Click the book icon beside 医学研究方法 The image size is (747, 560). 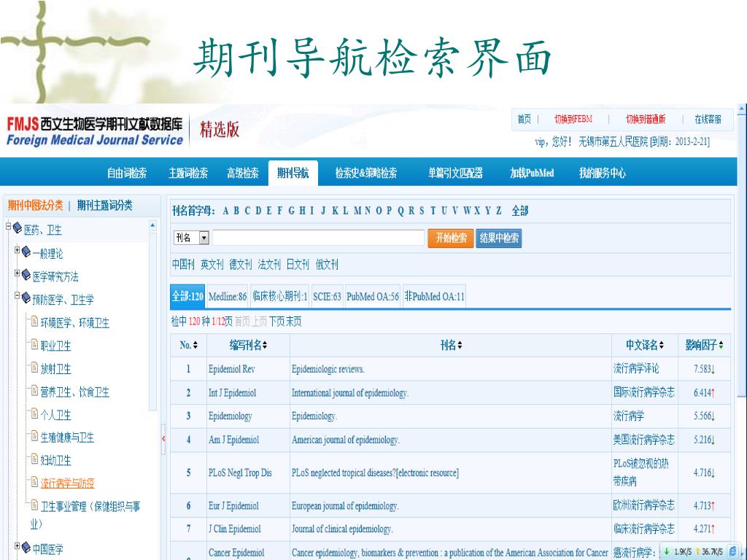click(x=26, y=274)
